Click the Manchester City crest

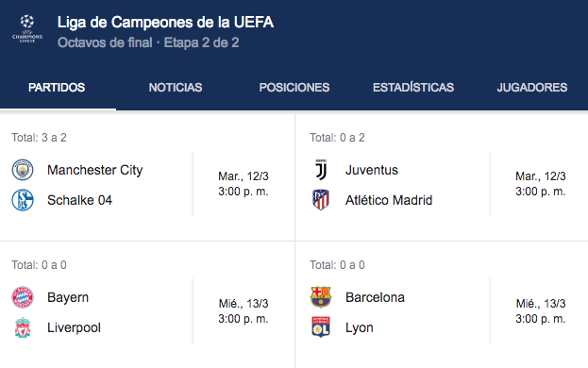coord(23,170)
